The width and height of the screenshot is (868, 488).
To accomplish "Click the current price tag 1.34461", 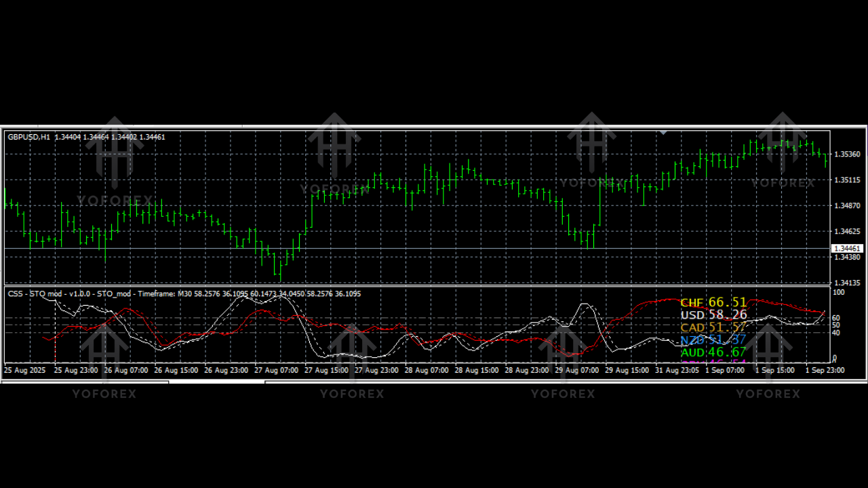I will 847,248.
